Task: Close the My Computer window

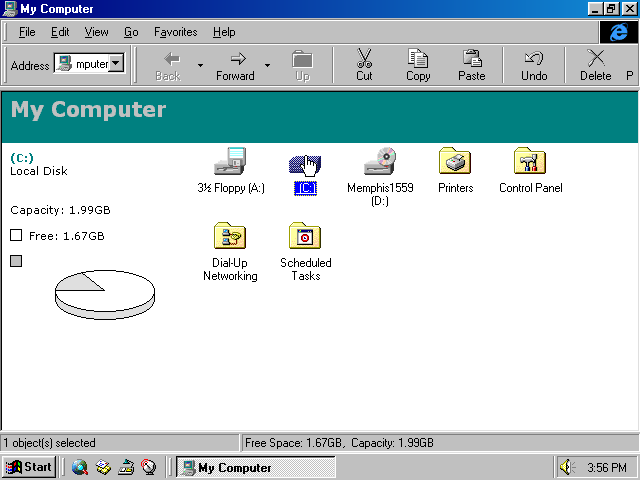Action: tap(629, 9)
